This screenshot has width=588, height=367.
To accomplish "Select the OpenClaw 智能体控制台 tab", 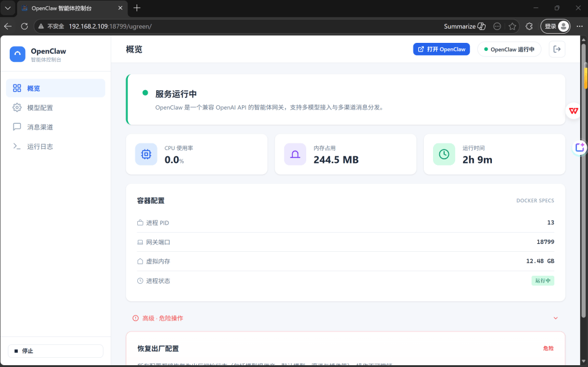I will point(71,8).
